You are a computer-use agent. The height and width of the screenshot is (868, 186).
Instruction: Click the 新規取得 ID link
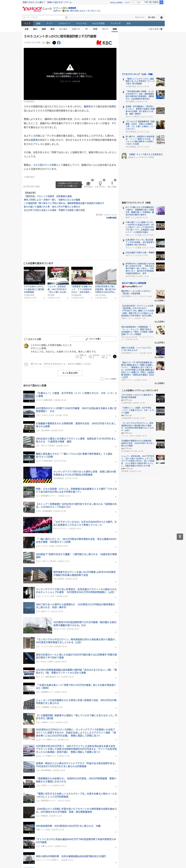pyautogui.click(x=72, y=8)
